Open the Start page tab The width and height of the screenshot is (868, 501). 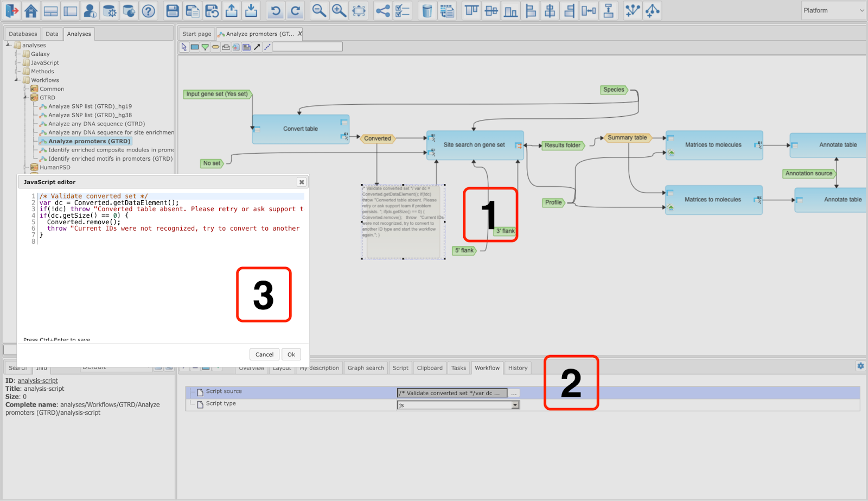pyautogui.click(x=197, y=34)
